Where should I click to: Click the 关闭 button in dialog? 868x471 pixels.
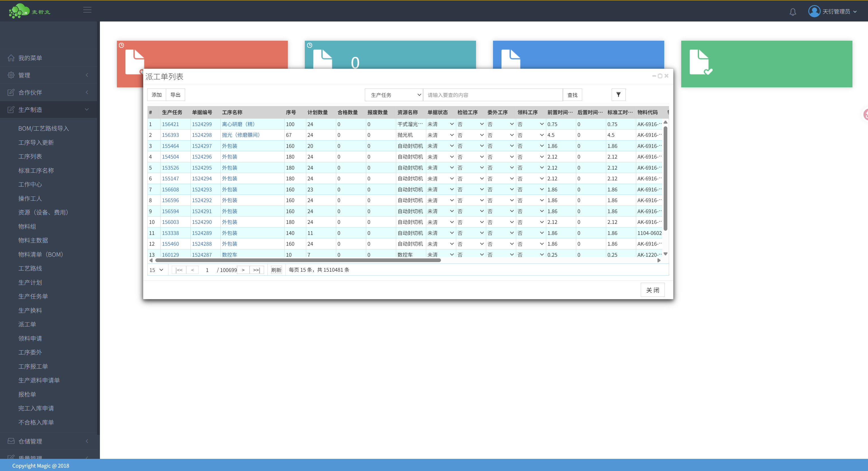652,290
